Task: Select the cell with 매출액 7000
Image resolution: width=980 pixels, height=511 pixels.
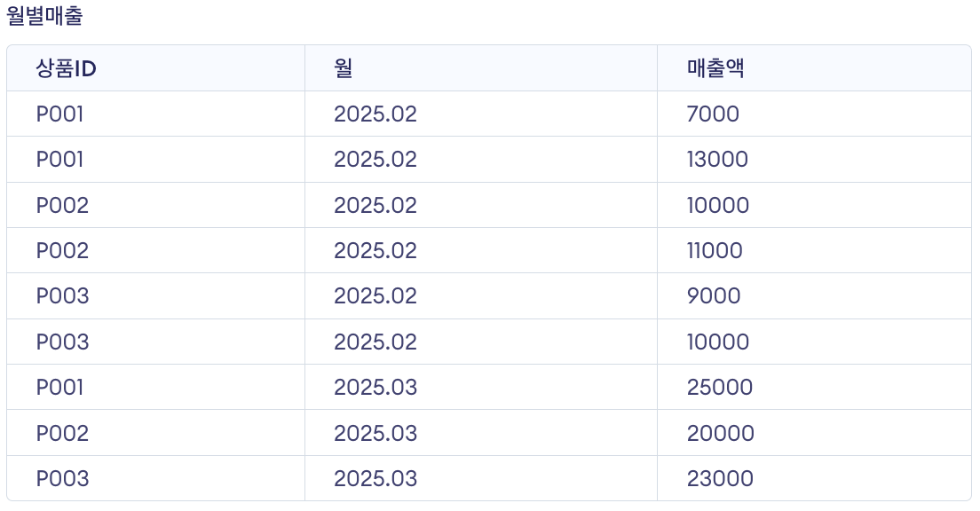Action: coord(814,114)
